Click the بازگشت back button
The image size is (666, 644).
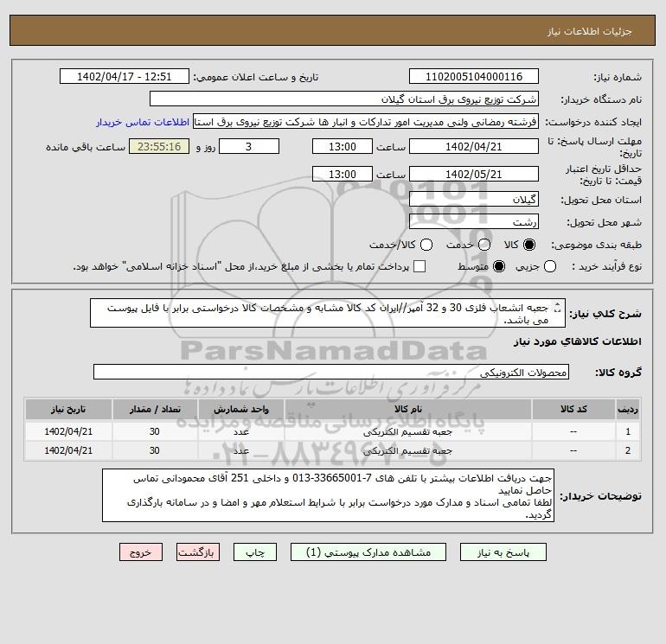[198, 552]
